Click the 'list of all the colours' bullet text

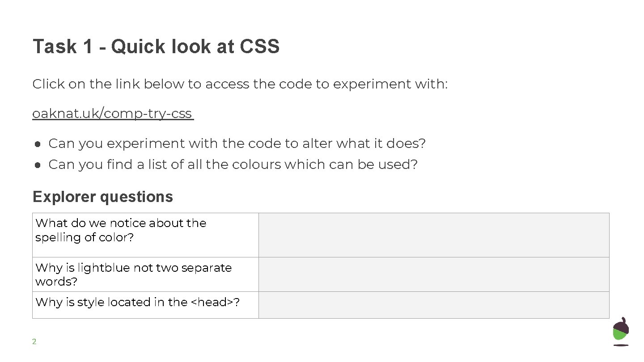[233, 165]
